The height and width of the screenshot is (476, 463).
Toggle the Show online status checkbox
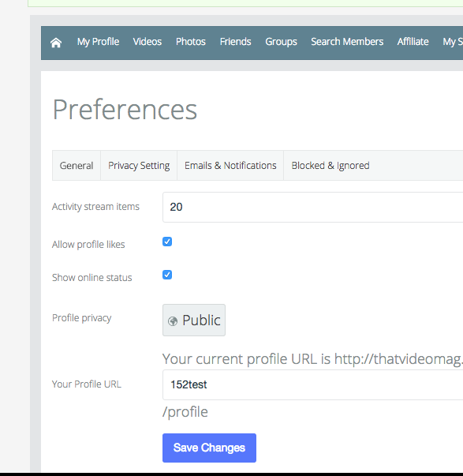(x=167, y=275)
